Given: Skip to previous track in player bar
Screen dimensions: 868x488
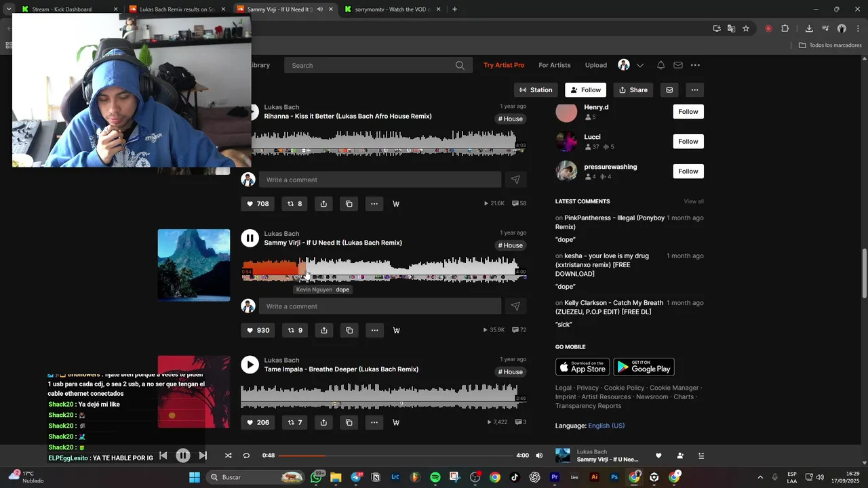Looking at the screenshot, I should click(163, 455).
